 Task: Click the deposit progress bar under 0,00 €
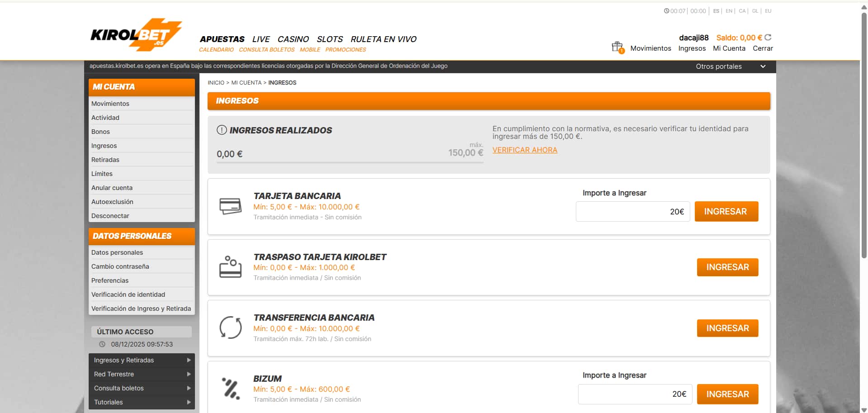click(x=348, y=164)
